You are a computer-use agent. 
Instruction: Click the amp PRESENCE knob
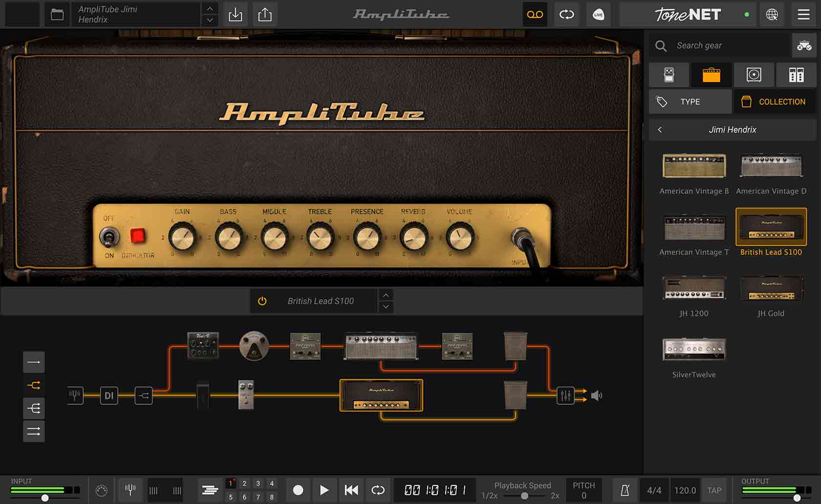click(x=367, y=237)
